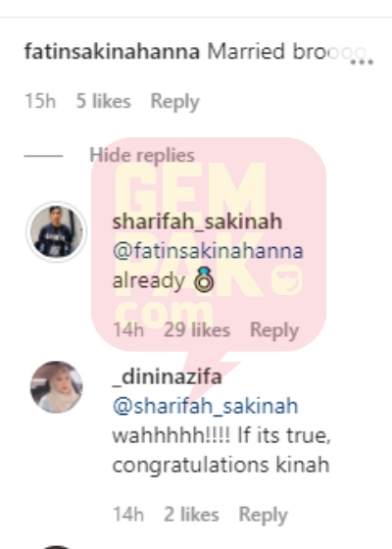Viewport: 392px width, 549px height.
Task: Click the 14h timestamp under already comment
Action: click(x=128, y=329)
